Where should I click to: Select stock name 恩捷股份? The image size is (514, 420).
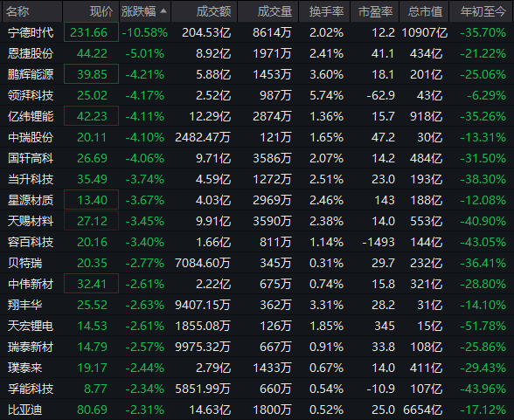[31, 53]
